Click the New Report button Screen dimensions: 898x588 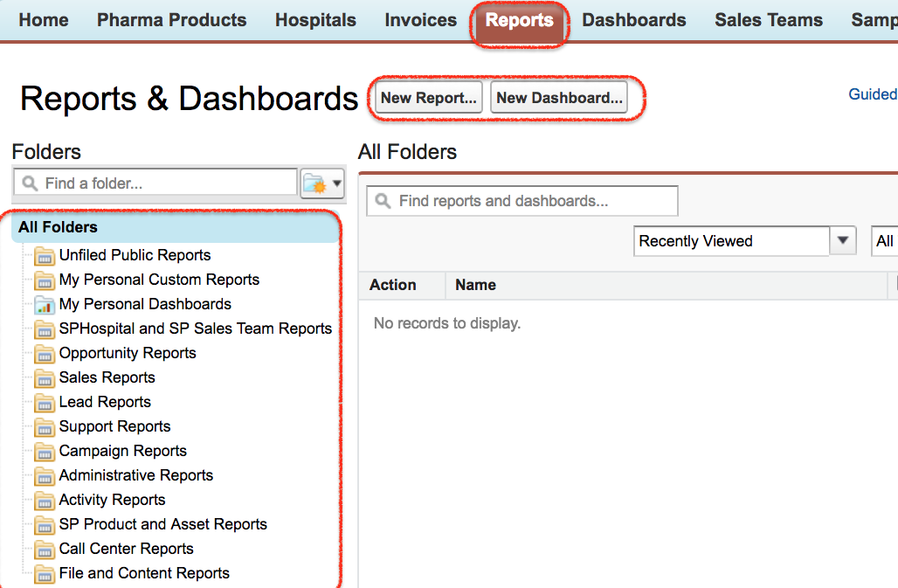pos(428,98)
